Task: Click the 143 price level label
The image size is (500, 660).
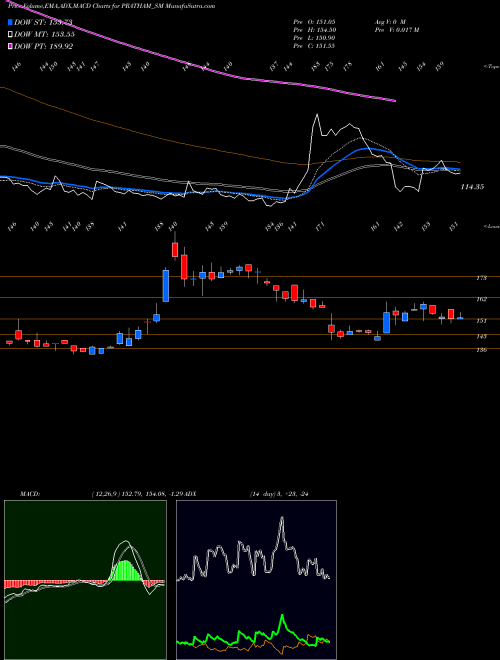Action: pyautogui.click(x=482, y=336)
